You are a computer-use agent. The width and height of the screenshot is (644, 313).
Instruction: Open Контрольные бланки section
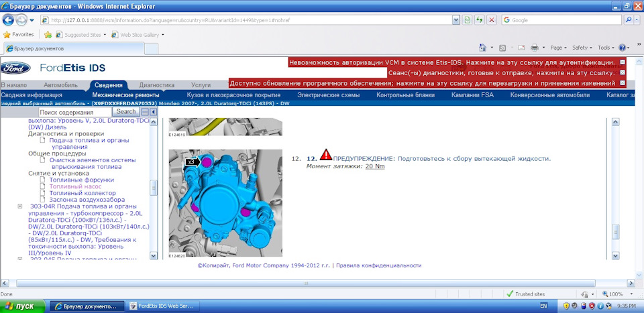405,95
